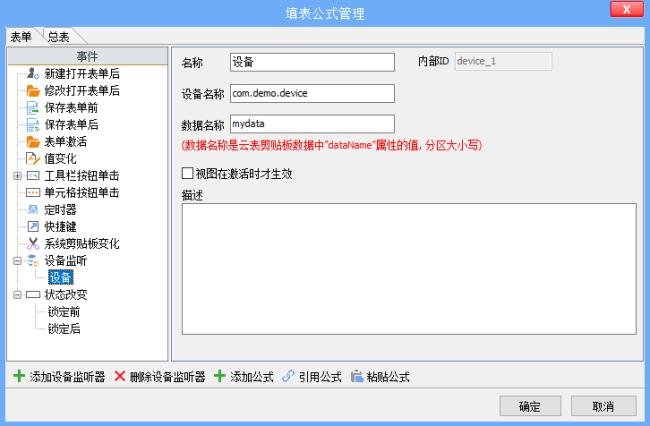
Task: Click the green plus 添加设备监听器 icon
Action: [x=19, y=376]
